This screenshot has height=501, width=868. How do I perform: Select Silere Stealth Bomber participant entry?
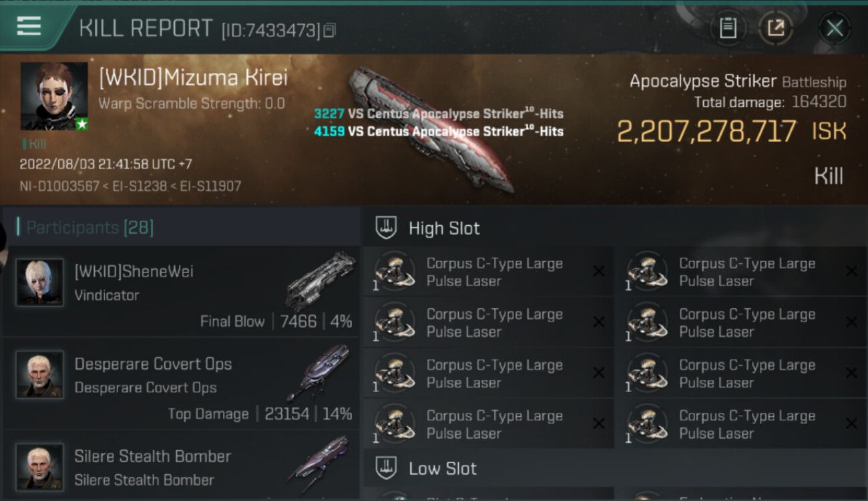(182, 466)
